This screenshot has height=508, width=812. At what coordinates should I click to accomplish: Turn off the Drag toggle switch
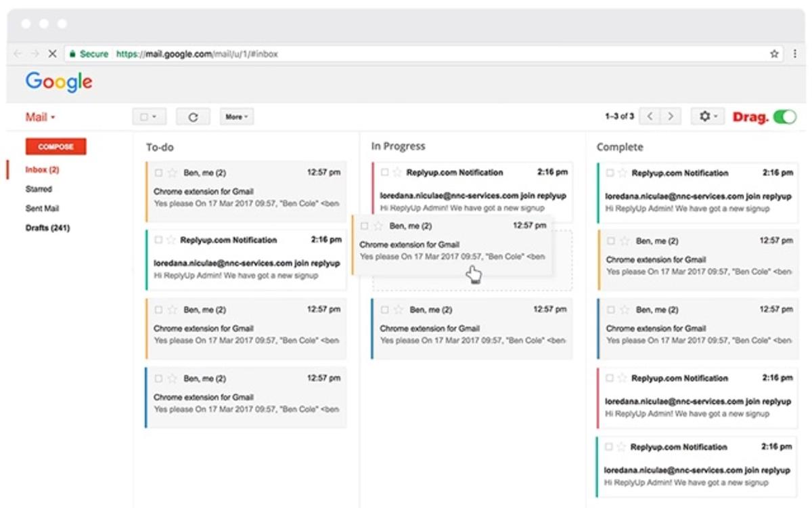[x=785, y=117]
